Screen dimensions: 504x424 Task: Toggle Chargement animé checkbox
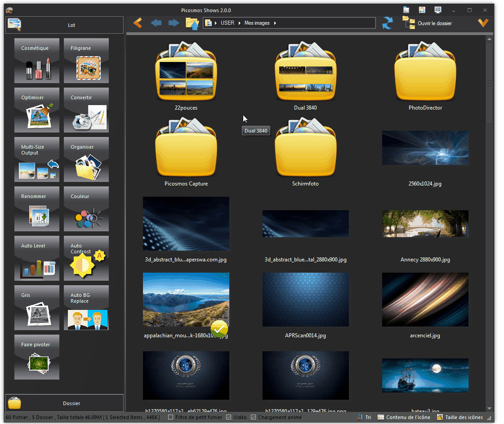[253, 417]
